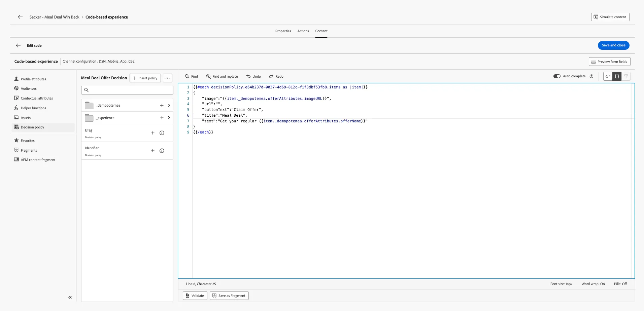
Task: Toggle Auto complete switch
Action: click(x=557, y=76)
